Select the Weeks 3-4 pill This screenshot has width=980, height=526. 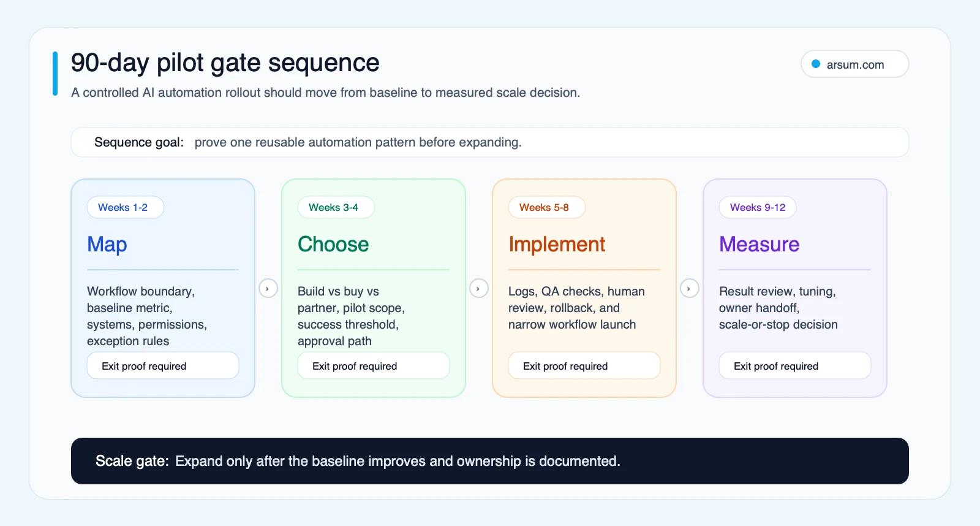tap(336, 207)
